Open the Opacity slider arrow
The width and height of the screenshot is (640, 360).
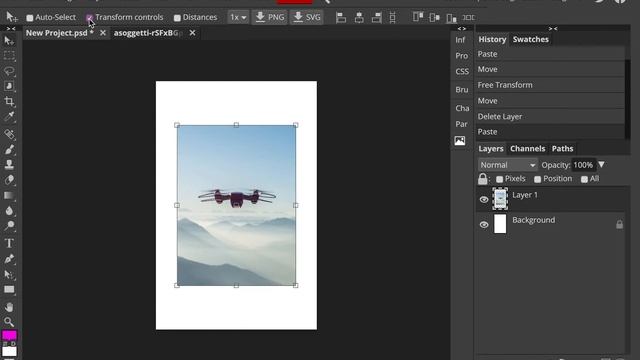[601, 165]
